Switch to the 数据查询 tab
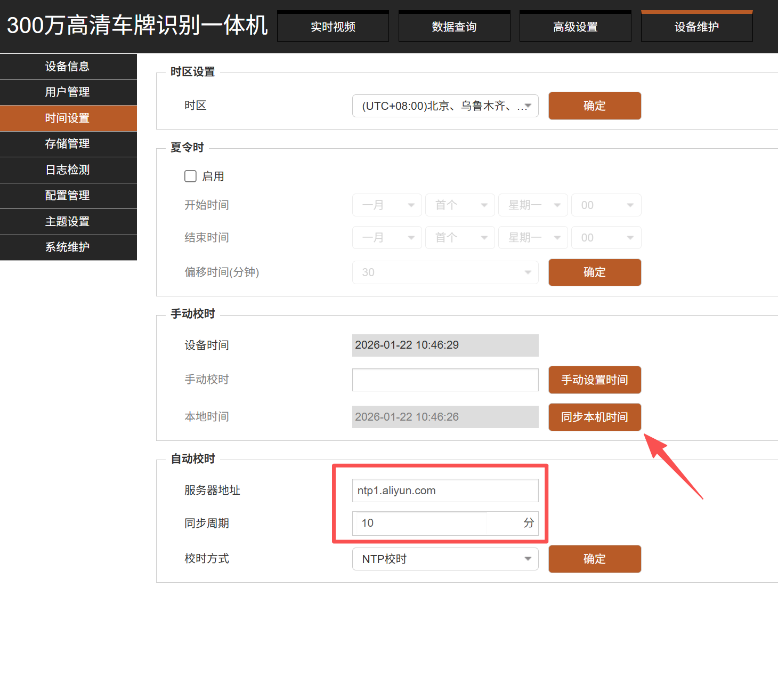 pyautogui.click(x=454, y=27)
